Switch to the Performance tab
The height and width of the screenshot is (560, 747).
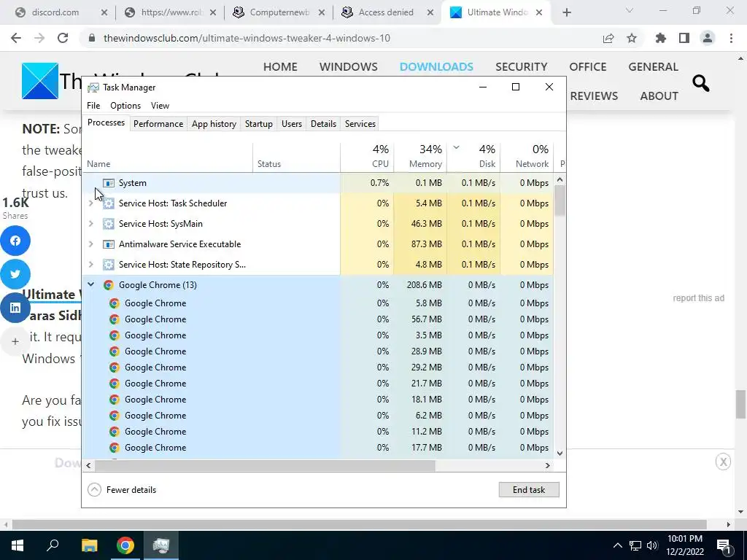pyautogui.click(x=158, y=124)
